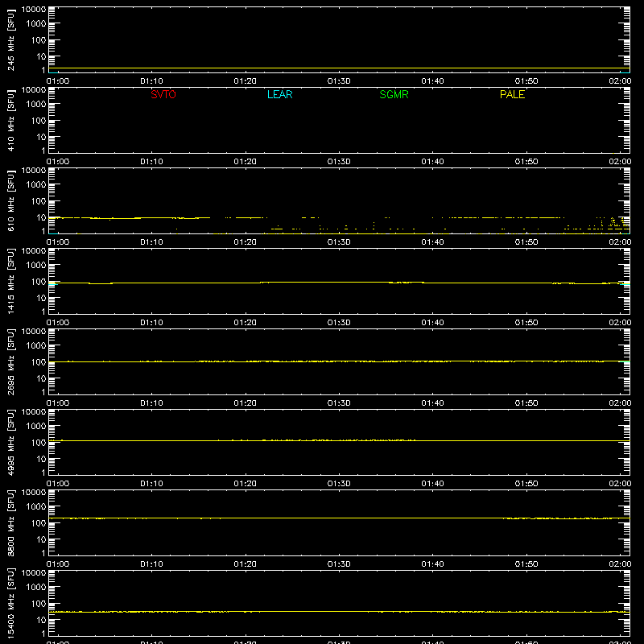Select the 1415 MHz [SFU] axis title

coord(10,282)
